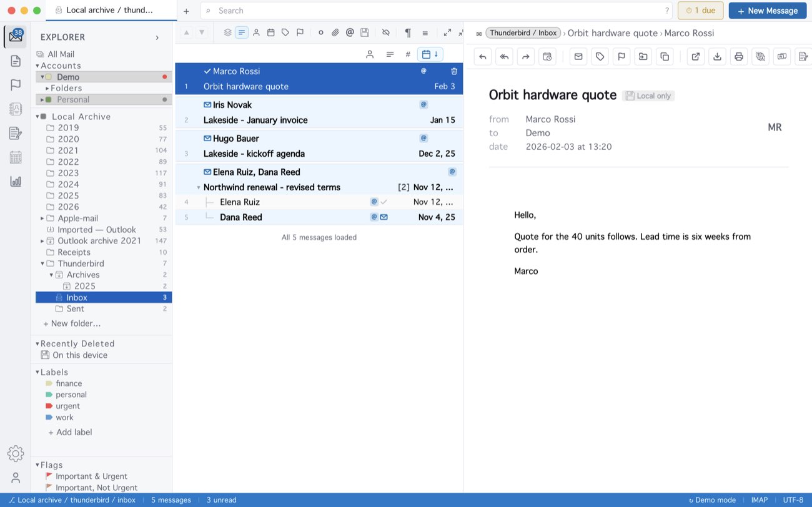
Task: Open the calendar view in left rail
Action: point(16,157)
